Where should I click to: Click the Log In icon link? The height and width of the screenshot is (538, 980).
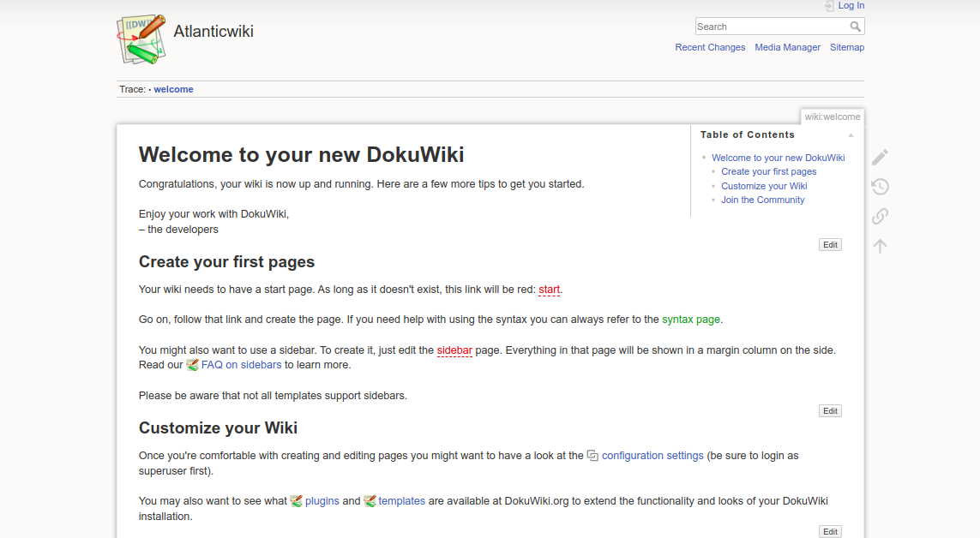(x=829, y=6)
